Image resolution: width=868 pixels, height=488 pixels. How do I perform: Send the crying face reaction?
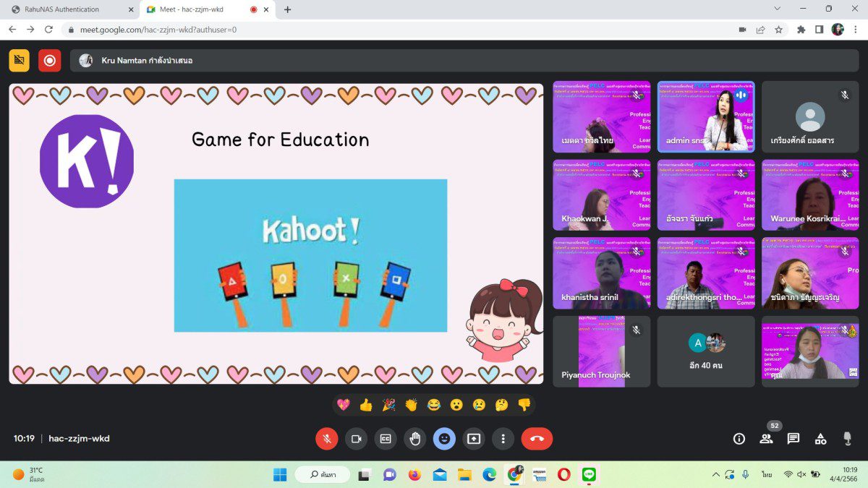pyautogui.click(x=478, y=405)
